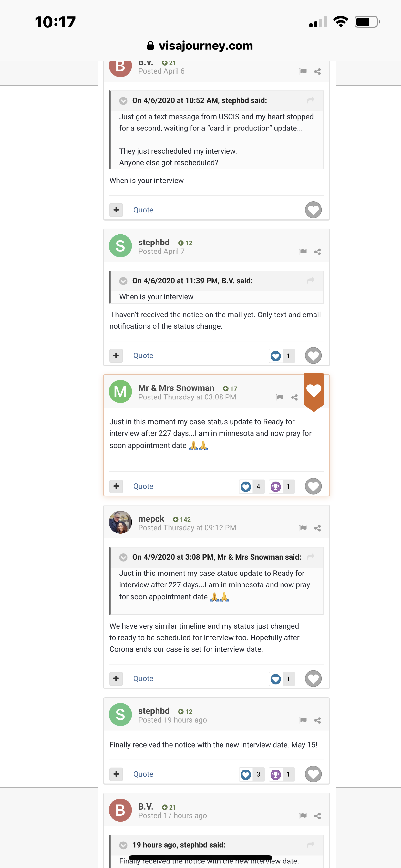Quote stephbd's new interview date post
The height and width of the screenshot is (868, 401).
click(143, 774)
